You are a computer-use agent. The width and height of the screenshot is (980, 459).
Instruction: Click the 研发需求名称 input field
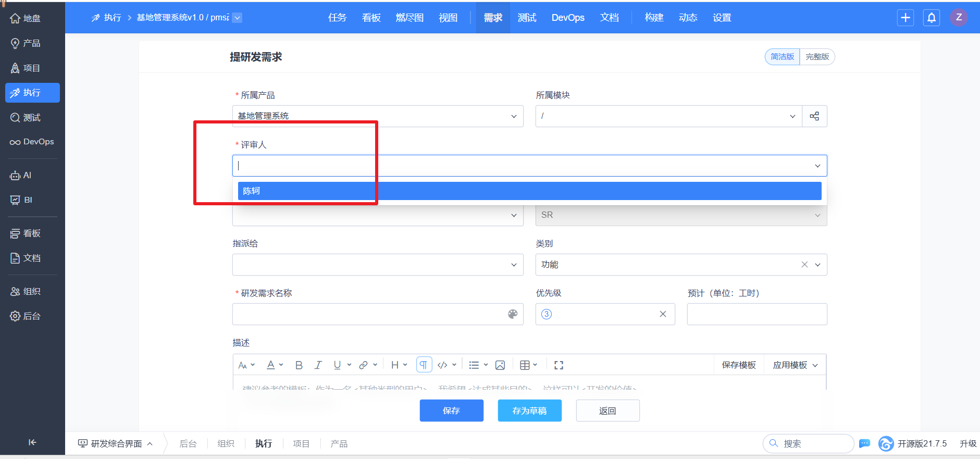click(367, 314)
